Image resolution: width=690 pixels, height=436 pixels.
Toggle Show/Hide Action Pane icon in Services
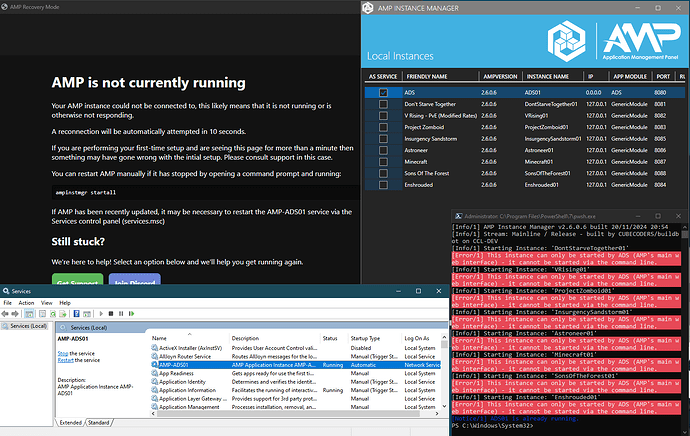pyautogui.click(x=87, y=314)
